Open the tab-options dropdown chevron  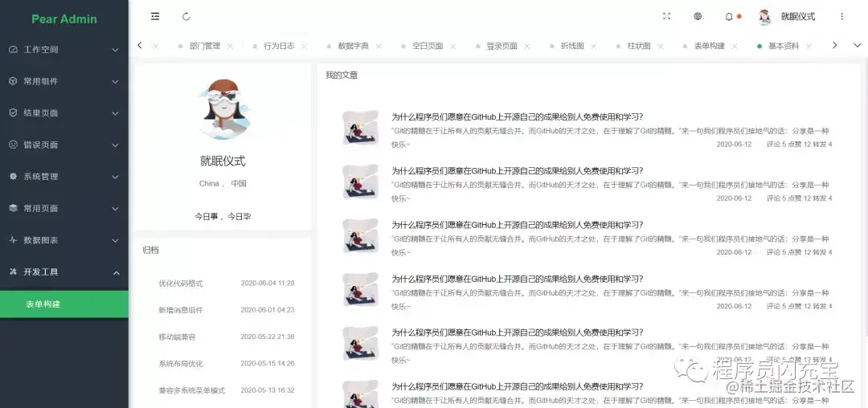[857, 45]
